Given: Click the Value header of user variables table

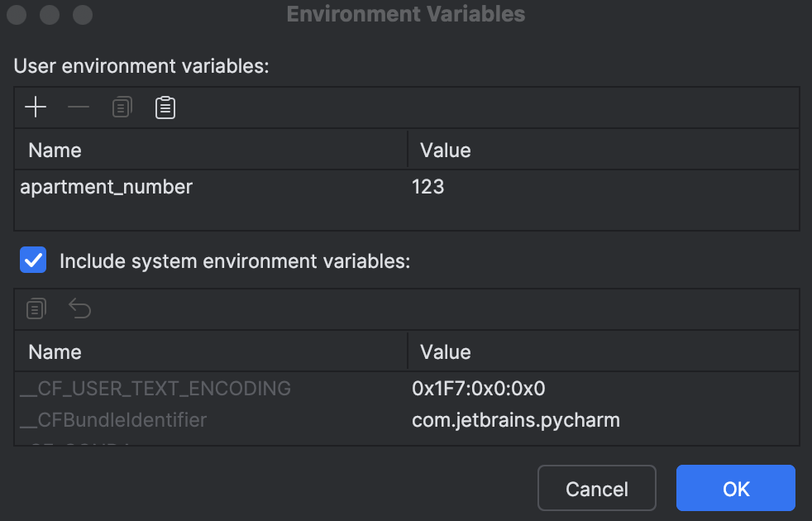Looking at the screenshot, I should (445, 150).
